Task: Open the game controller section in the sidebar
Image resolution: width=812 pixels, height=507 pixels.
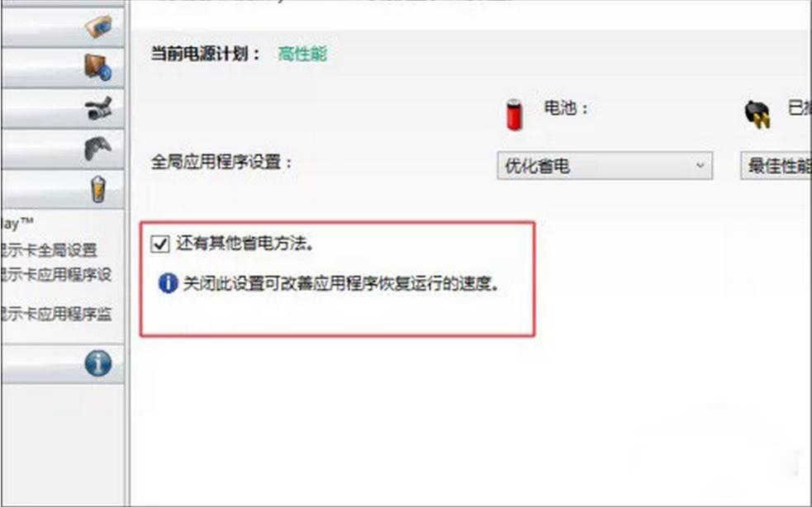Action: coord(62,149)
